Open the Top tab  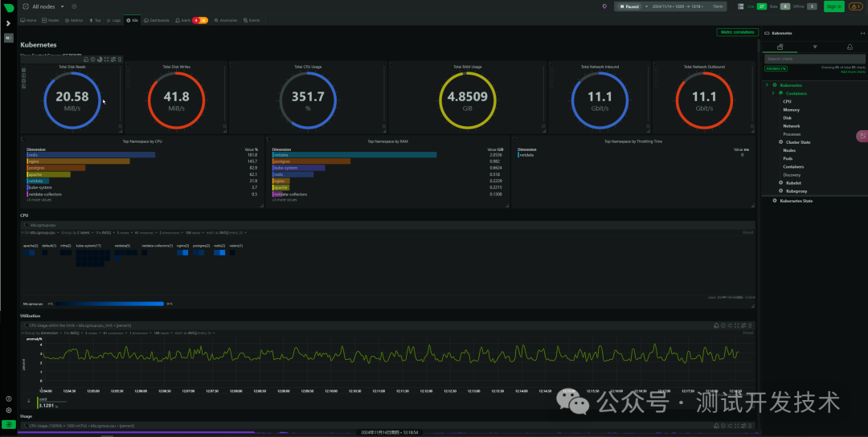95,20
